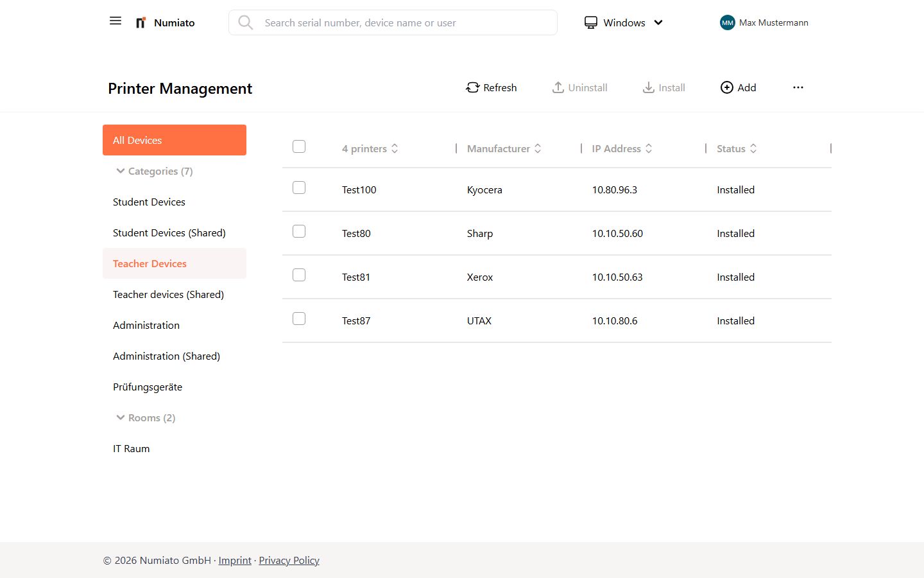924x578 pixels.
Task: Switch to Teacher Devices category
Action: (175, 263)
